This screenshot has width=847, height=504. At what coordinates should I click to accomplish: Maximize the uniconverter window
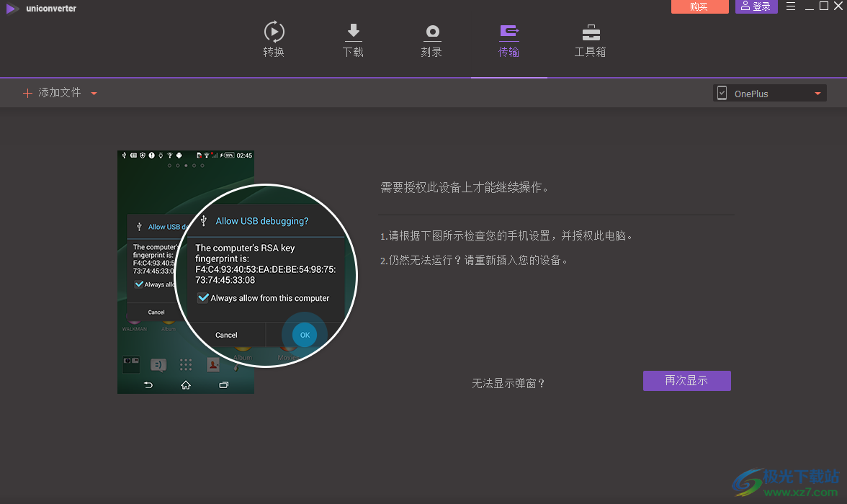coord(824,6)
